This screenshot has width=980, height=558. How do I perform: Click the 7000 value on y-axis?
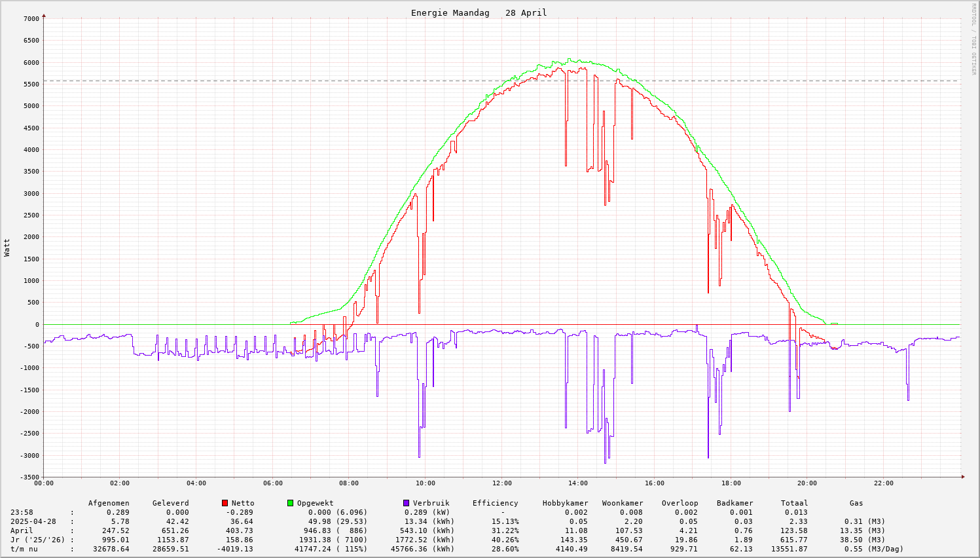tap(31, 18)
